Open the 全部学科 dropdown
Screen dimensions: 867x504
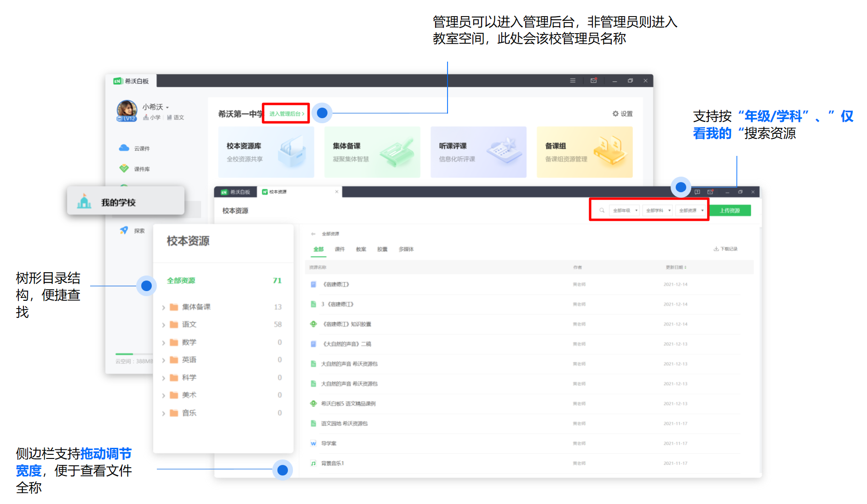(x=658, y=210)
